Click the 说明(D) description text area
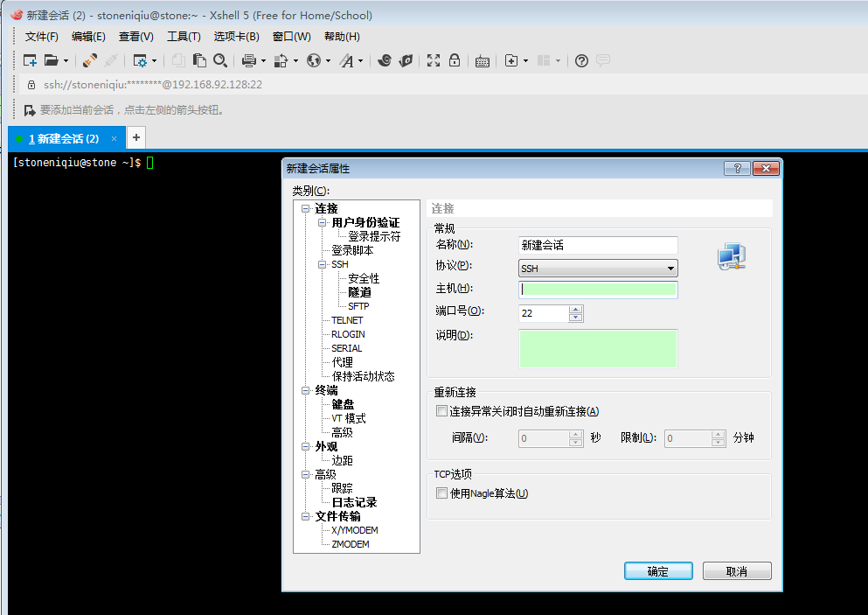This screenshot has width=868, height=615. pyautogui.click(x=598, y=348)
